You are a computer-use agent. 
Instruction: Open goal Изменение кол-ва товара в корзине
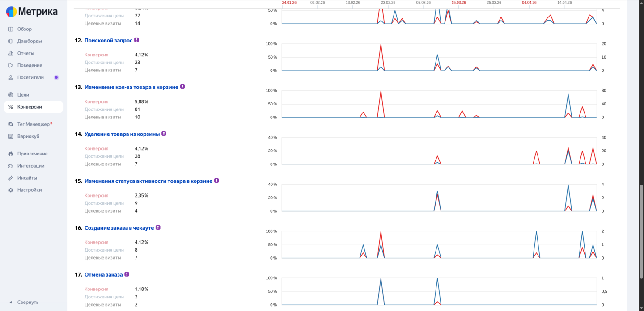[131, 87]
